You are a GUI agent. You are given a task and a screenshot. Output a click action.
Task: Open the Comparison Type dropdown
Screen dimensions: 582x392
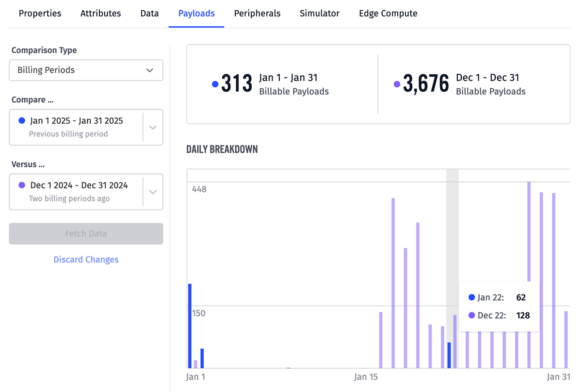86,70
